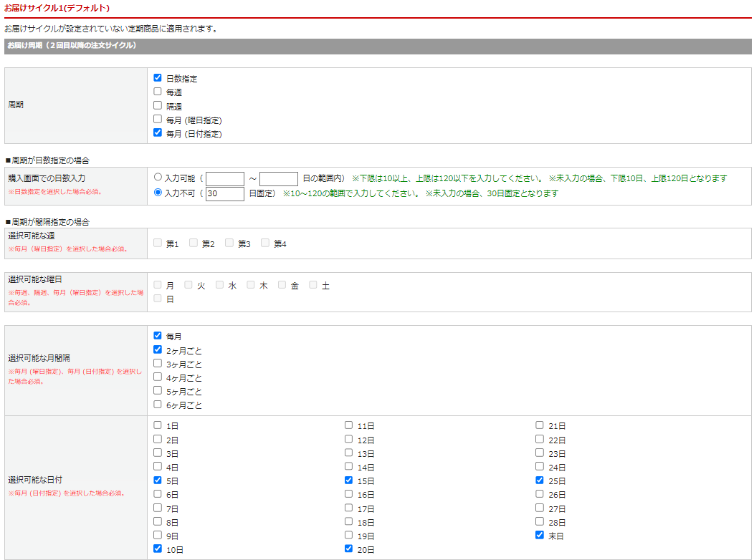Click the lower-limit days input field
This screenshot has height=560, width=754.
coord(225,179)
